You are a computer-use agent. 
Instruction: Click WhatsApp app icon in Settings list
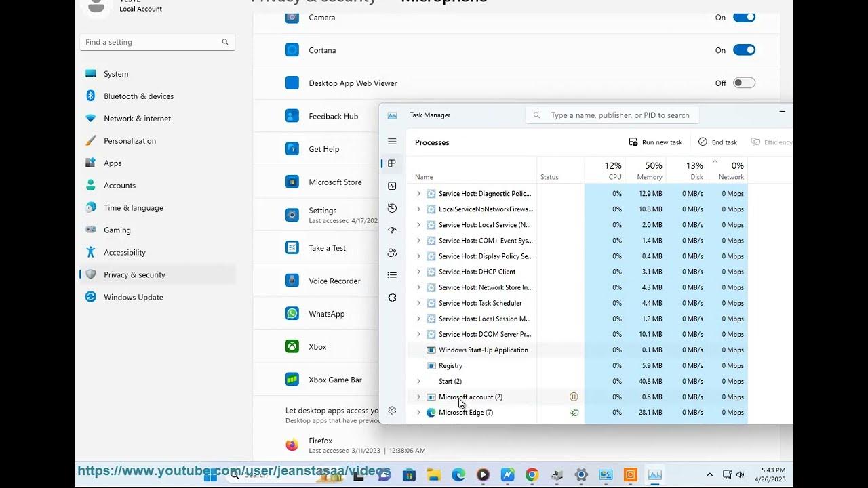click(x=292, y=314)
